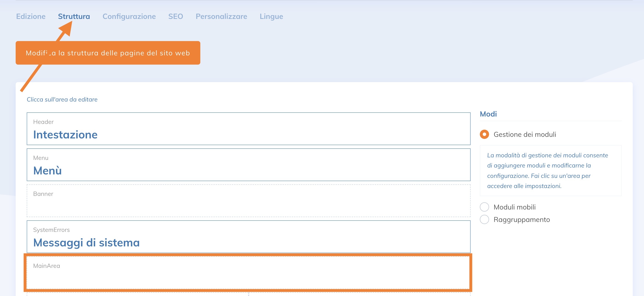Image resolution: width=644 pixels, height=296 pixels.
Task: Click the Messaggi di sistema heading
Action: click(86, 243)
